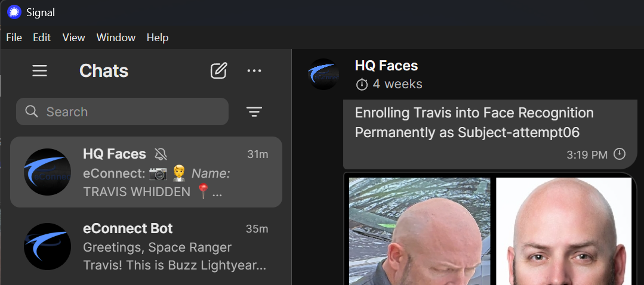Click the search magnifier icon
This screenshot has width=644, height=285.
32,111
